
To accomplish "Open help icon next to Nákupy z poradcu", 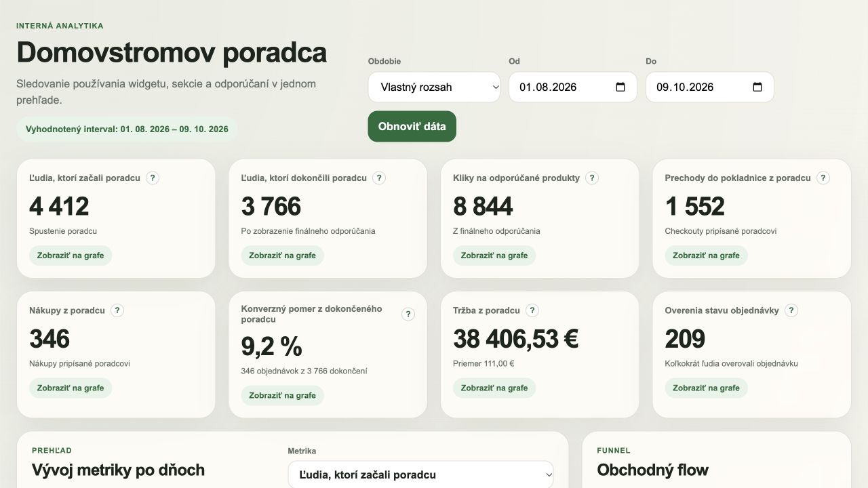I will [x=117, y=310].
